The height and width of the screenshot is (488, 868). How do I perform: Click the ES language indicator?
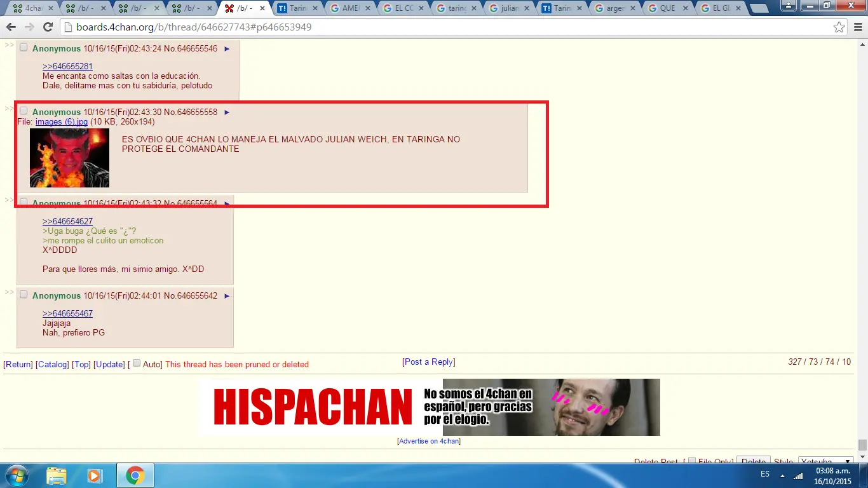pos(765,475)
